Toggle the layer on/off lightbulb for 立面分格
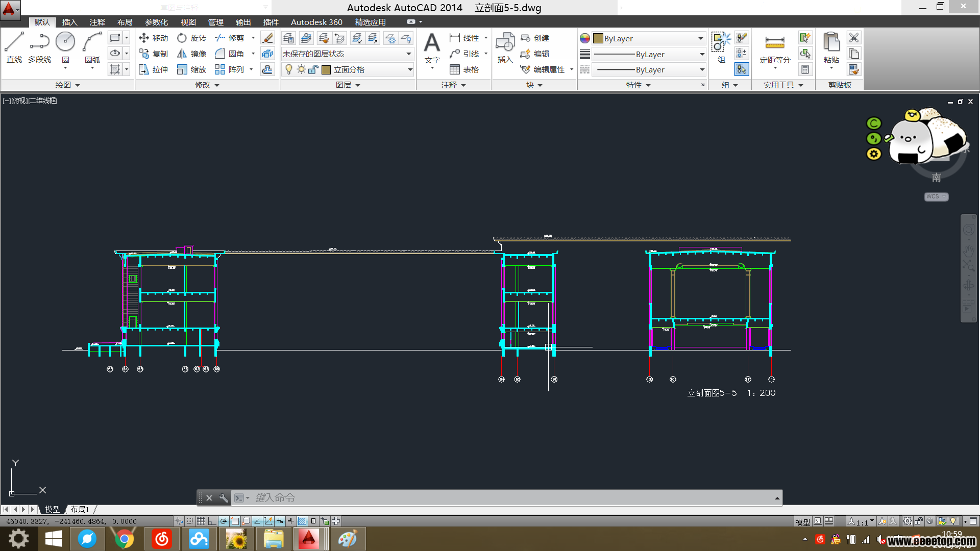Viewport: 980px width, 551px height. [289, 70]
